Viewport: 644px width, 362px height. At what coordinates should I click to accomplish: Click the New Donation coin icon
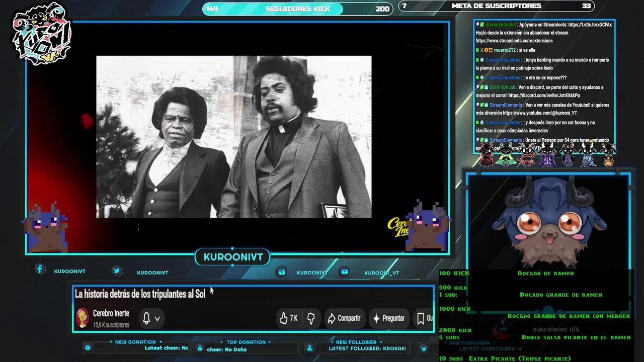(88, 347)
